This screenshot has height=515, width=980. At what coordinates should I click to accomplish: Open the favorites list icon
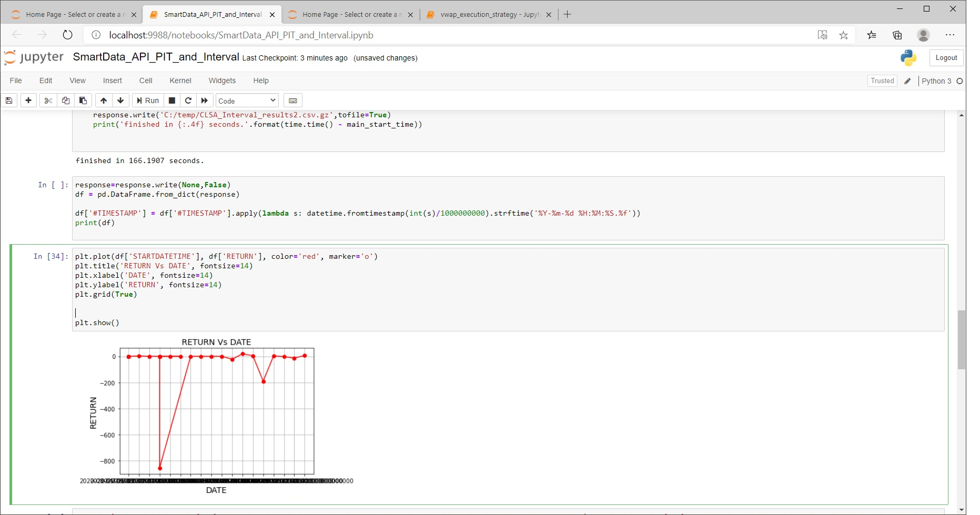(872, 35)
